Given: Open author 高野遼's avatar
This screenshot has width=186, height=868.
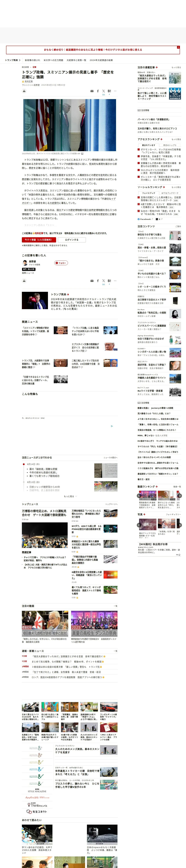Looking at the screenshot, I should pyautogui.click(x=25, y=263).
